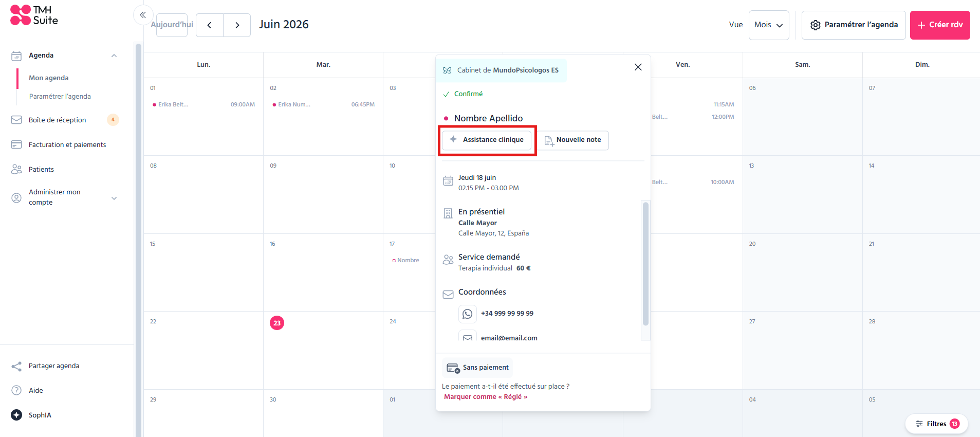Click the Paramétrer l'agenda top button
This screenshot has height=437, width=980.
tap(854, 25)
